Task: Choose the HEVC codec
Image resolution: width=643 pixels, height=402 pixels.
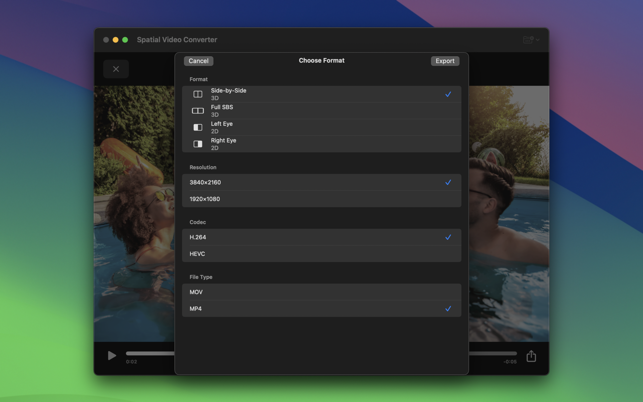Action: 322,254
